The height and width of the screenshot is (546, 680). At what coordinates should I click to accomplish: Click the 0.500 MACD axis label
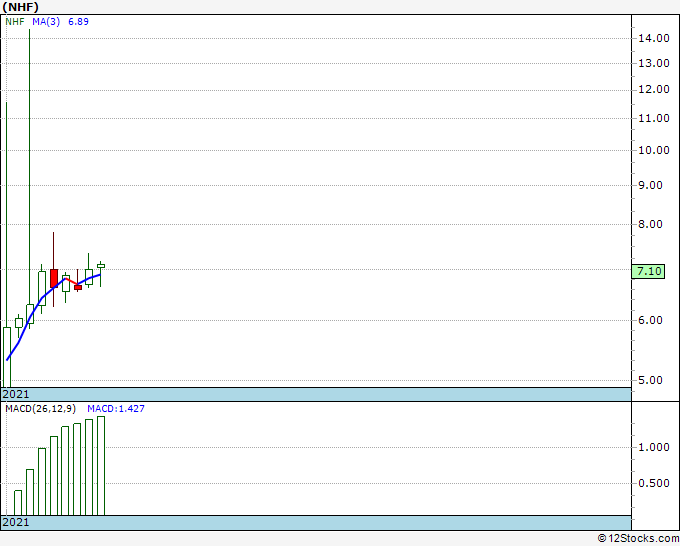pyautogui.click(x=654, y=483)
